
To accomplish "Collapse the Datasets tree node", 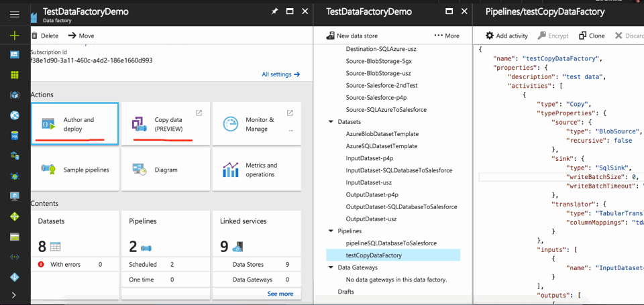I will click(331, 122).
